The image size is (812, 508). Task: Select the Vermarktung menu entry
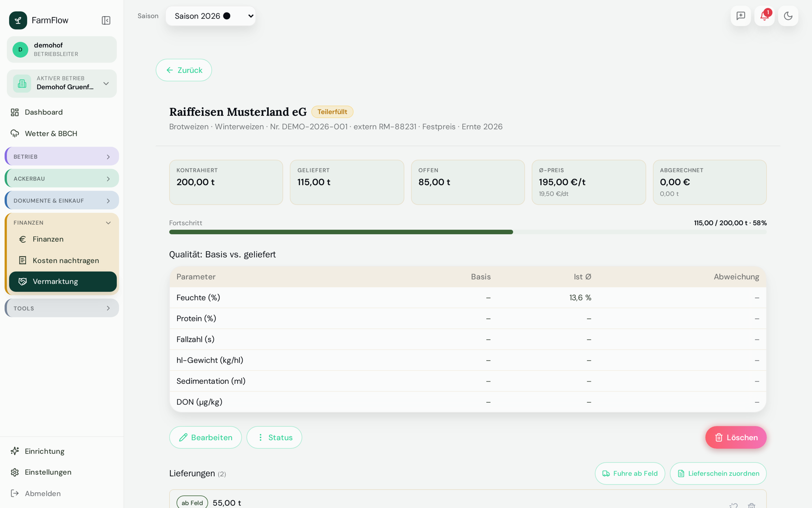pyautogui.click(x=63, y=282)
